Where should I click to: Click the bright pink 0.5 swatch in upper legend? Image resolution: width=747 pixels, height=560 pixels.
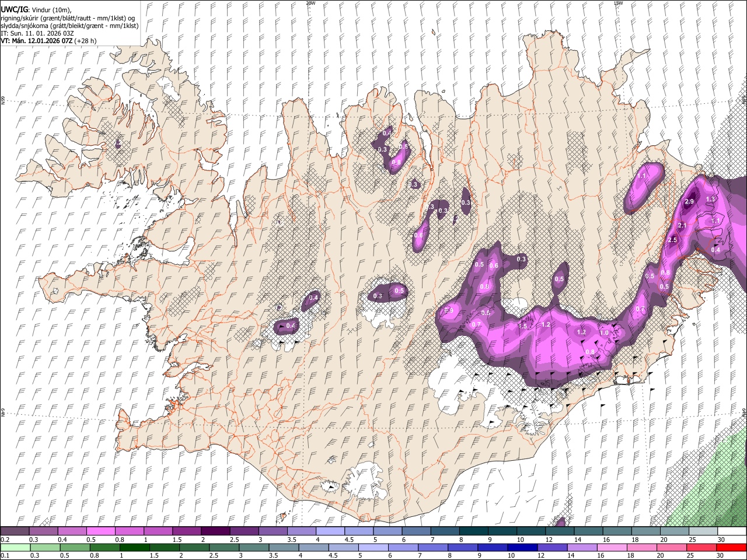tap(100, 531)
